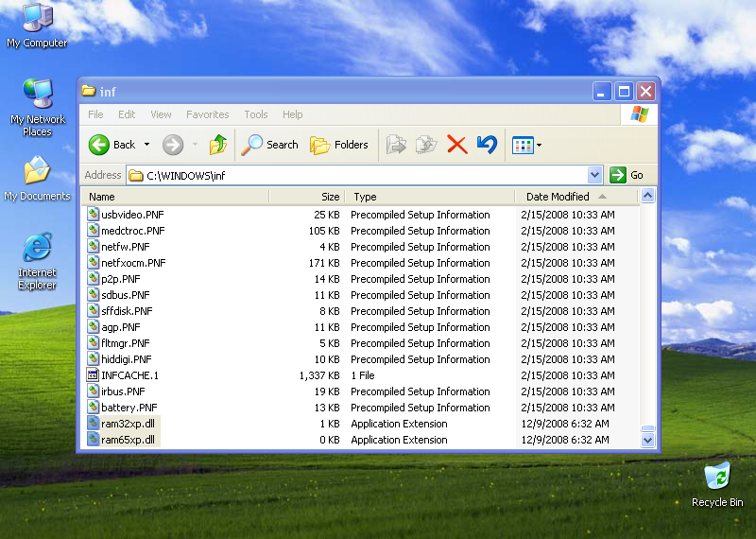
Task: Select the agp.PNF file icon
Action: click(x=93, y=326)
